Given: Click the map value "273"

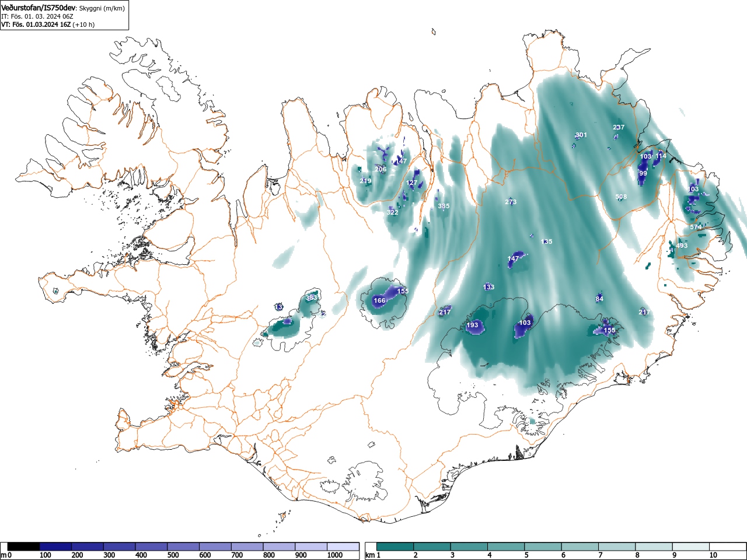Looking at the screenshot, I should pyautogui.click(x=511, y=202).
